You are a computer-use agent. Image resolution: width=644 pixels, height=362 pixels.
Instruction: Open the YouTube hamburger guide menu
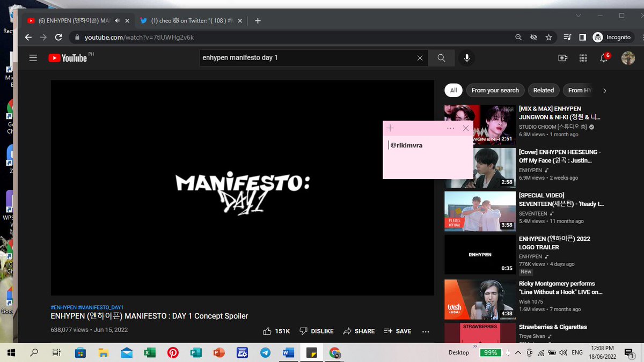(33, 58)
